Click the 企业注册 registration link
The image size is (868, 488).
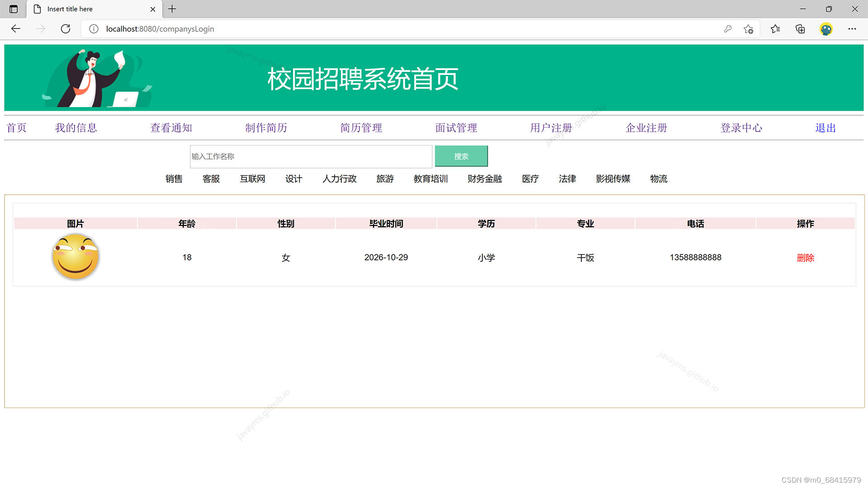pyautogui.click(x=646, y=128)
